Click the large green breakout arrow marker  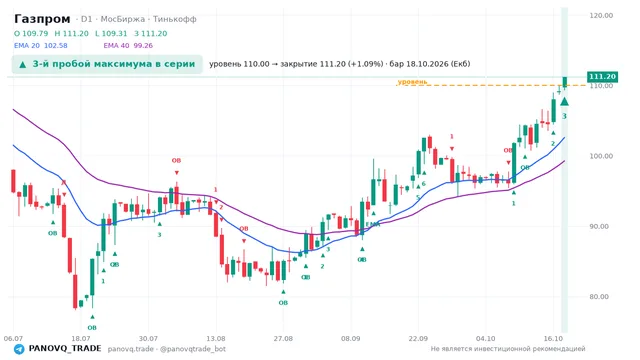click(x=564, y=102)
